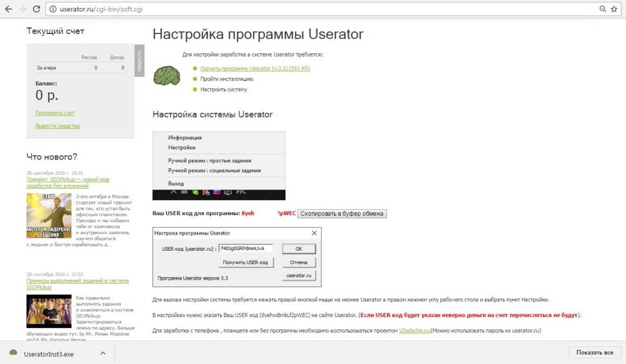Open the Пополнить счет link
Screen dimensions: 626x364
point(55,113)
